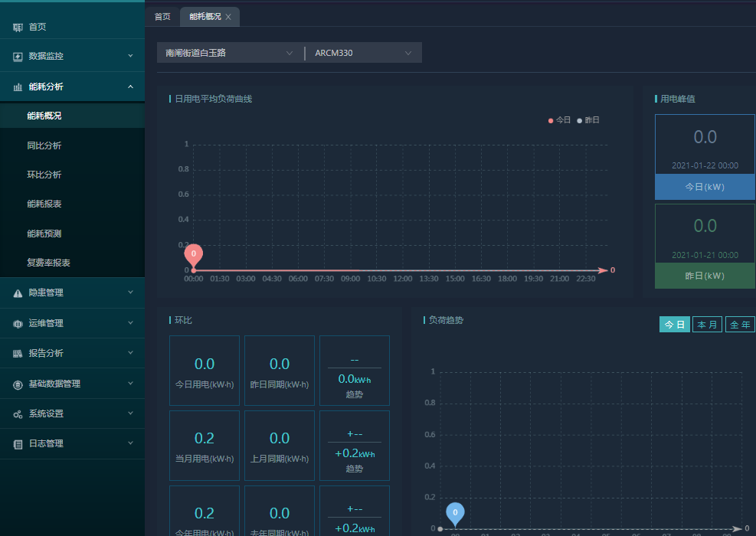Screen dimensions: 756x536
Task: Click the 运维管理 sidebar icon
Action: point(18,324)
